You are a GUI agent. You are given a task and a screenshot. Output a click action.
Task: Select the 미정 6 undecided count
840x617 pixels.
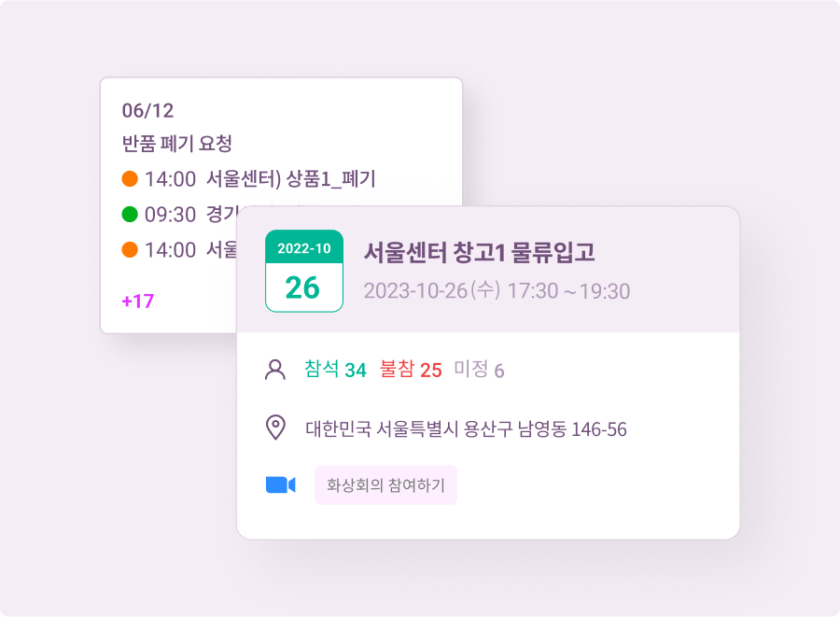(479, 370)
